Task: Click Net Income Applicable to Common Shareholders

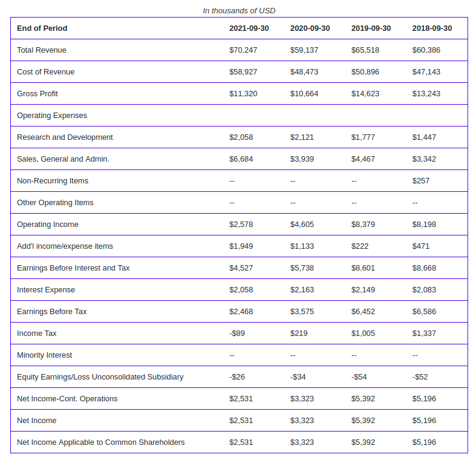Action: (x=101, y=442)
